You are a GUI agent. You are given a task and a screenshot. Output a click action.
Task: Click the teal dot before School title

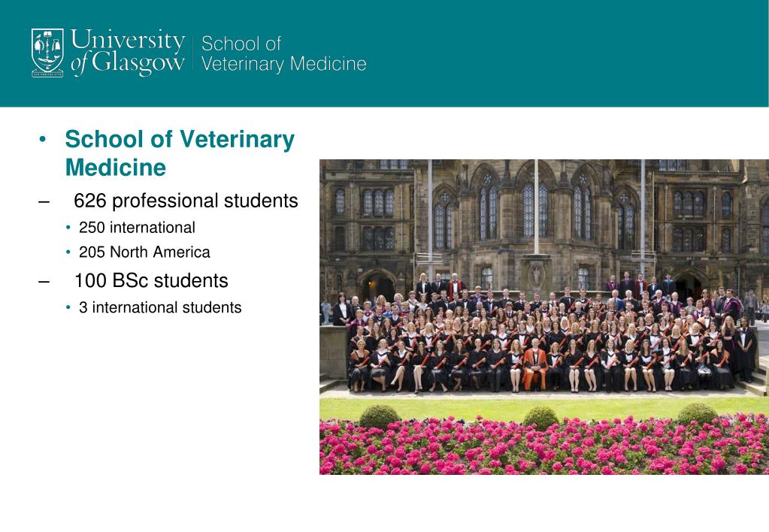tap(43, 140)
